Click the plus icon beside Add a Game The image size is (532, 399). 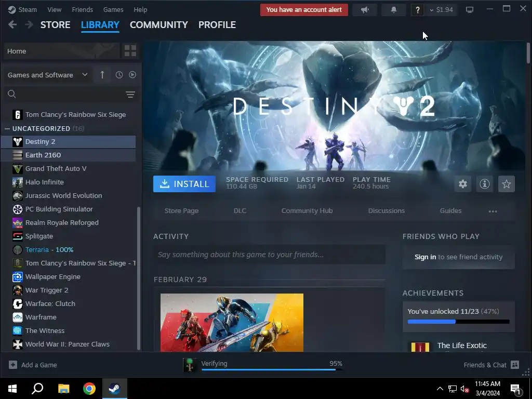[13, 365]
